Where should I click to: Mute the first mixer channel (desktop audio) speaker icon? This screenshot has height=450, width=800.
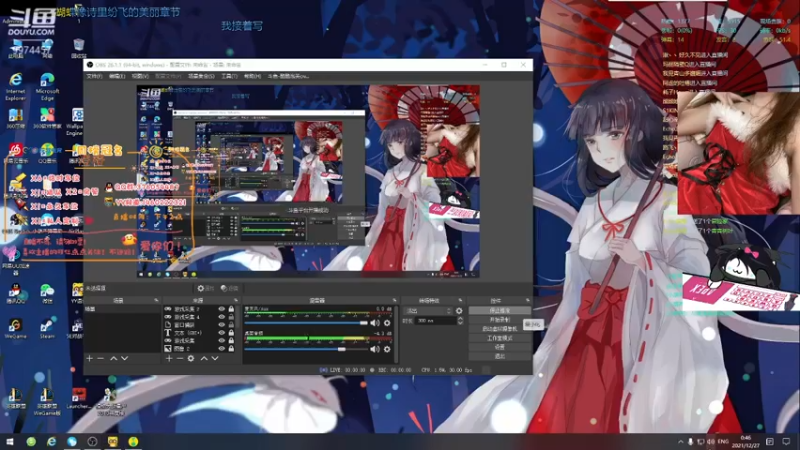click(375, 323)
